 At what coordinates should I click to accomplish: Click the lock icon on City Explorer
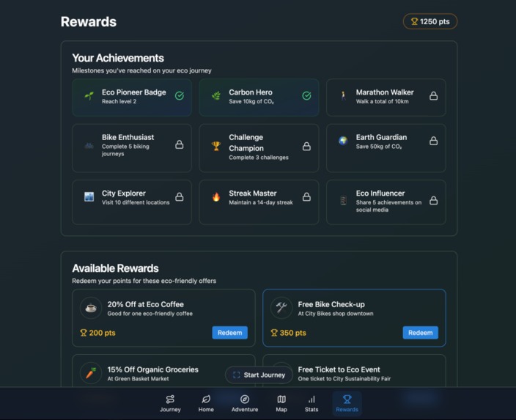[180, 197]
